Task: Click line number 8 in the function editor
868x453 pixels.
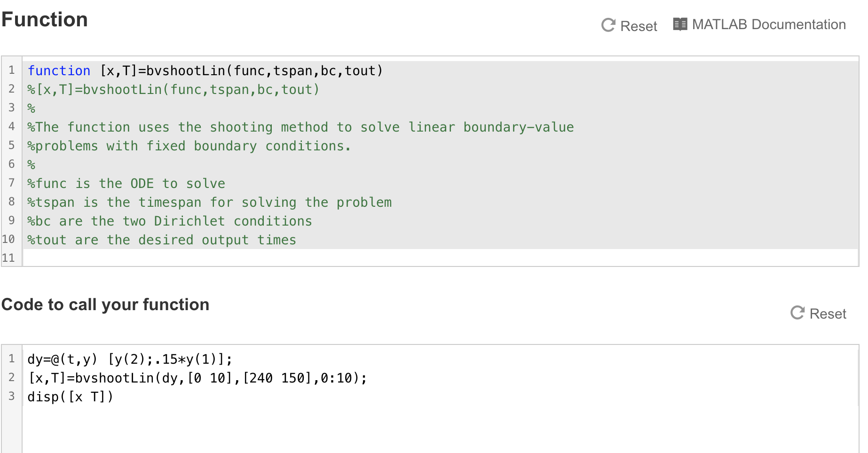Action: click(x=11, y=202)
